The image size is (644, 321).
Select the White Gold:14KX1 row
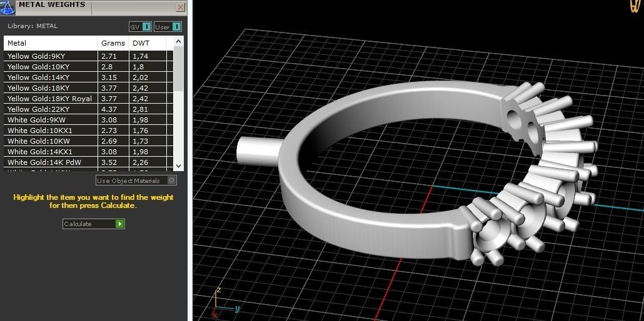88,152
